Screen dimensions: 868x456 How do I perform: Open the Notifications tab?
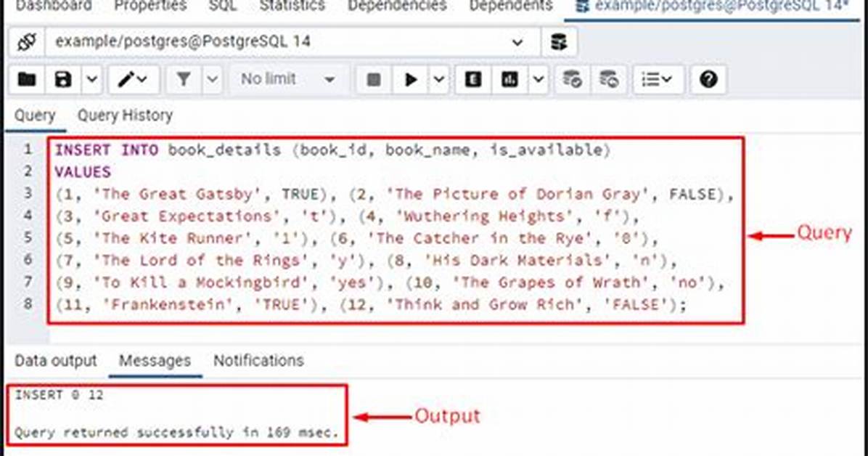258,361
